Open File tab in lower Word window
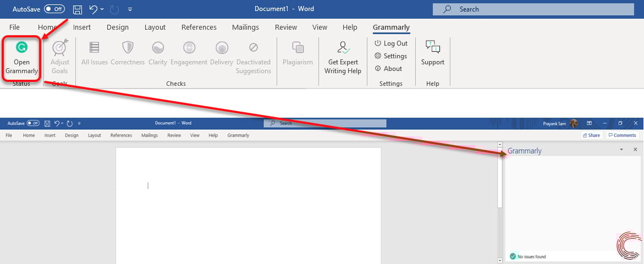The height and width of the screenshot is (264, 644). 9,135
